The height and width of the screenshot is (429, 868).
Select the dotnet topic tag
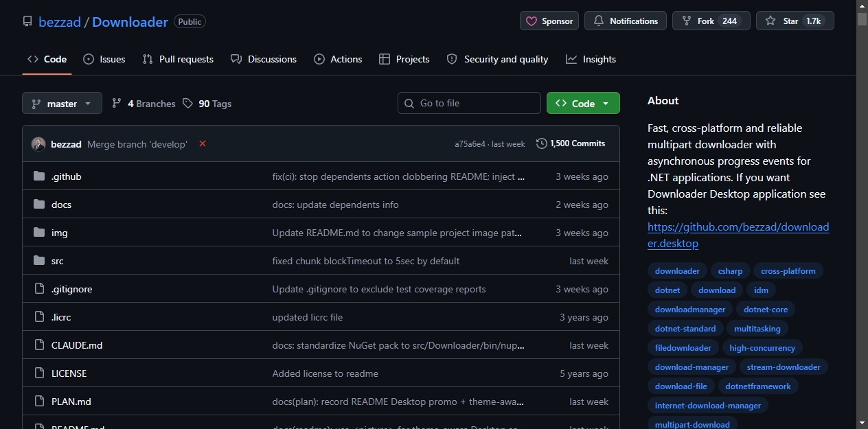pos(667,290)
